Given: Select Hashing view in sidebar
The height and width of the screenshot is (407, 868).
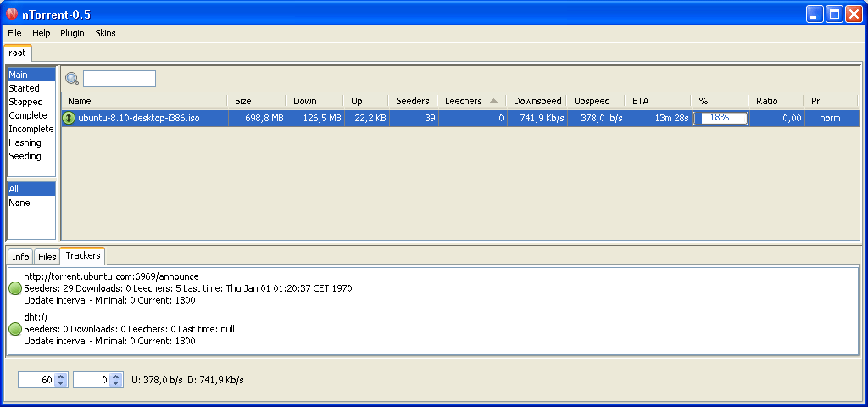Looking at the screenshot, I should point(31,142).
